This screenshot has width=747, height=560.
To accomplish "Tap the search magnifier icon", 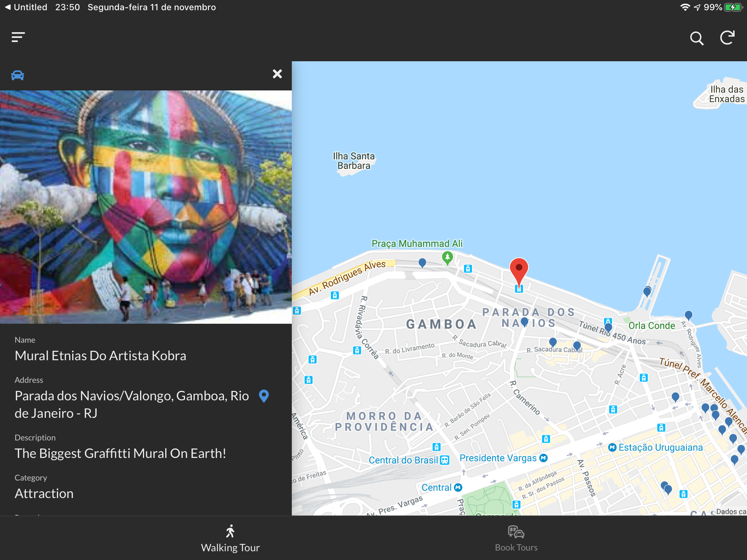I will pyautogui.click(x=697, y=38).
